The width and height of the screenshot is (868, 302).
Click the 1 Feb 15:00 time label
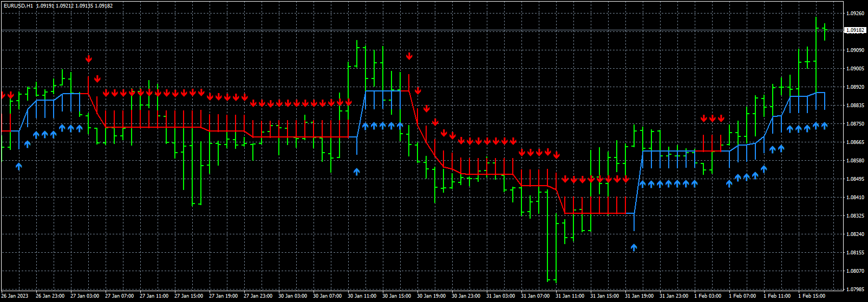tap(813, 296)
